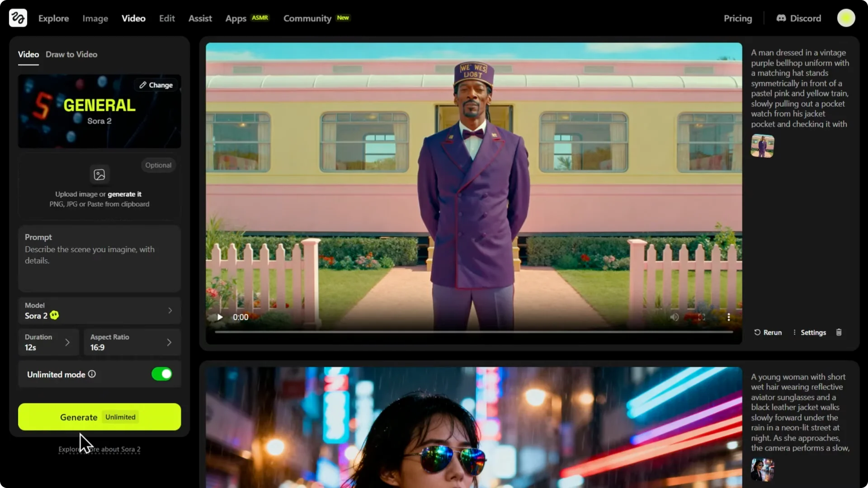This screenshot has height=488, width=868.
Task: Enter fullscreen on the bellhop video
Action: (x=702, y=317)
